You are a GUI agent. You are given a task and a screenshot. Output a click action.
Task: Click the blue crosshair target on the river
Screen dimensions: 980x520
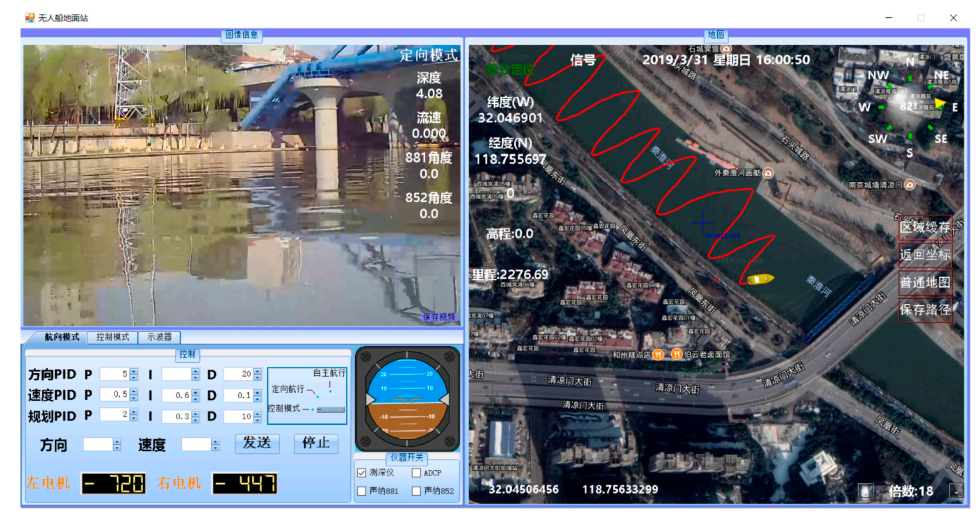pos(702,223)
